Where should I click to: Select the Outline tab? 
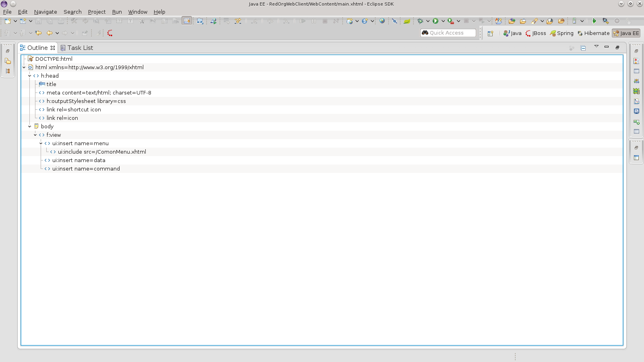pos(37,47)
